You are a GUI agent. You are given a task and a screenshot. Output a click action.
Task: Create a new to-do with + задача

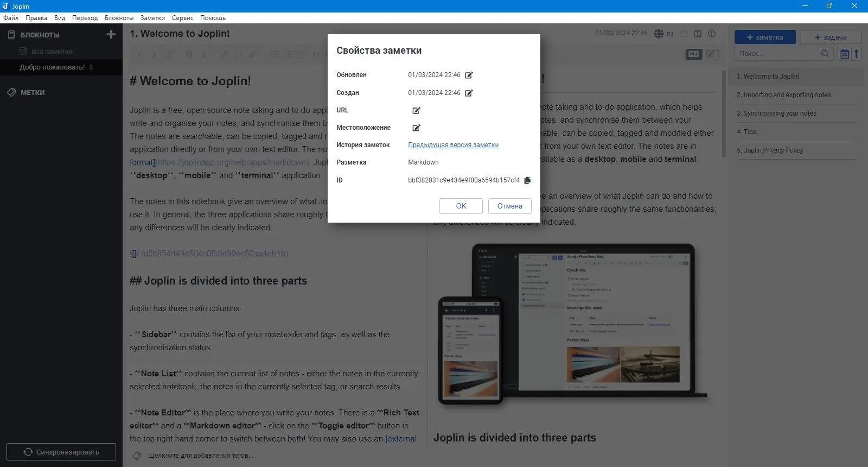pos(831,37)
